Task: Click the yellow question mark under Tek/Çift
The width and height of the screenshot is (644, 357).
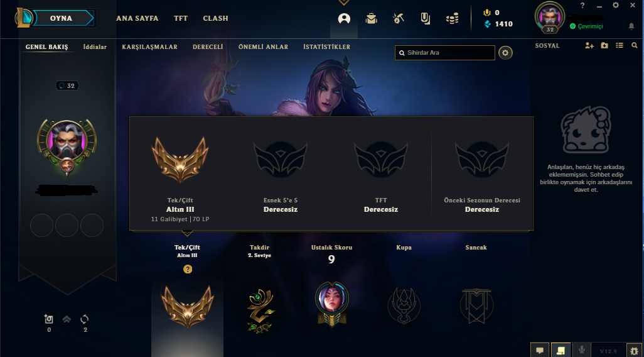Action: pyautogui.click(x=188, y=270)
